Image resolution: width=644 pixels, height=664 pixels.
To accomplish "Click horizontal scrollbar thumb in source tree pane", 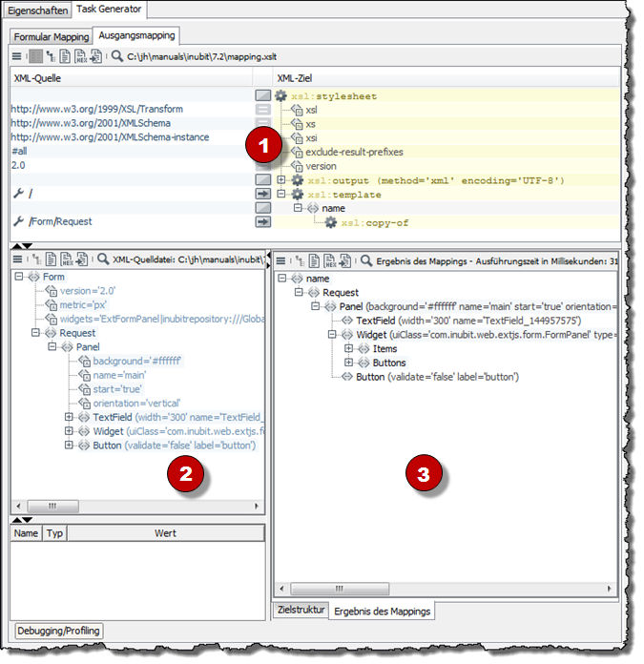I will click(52, 506).
